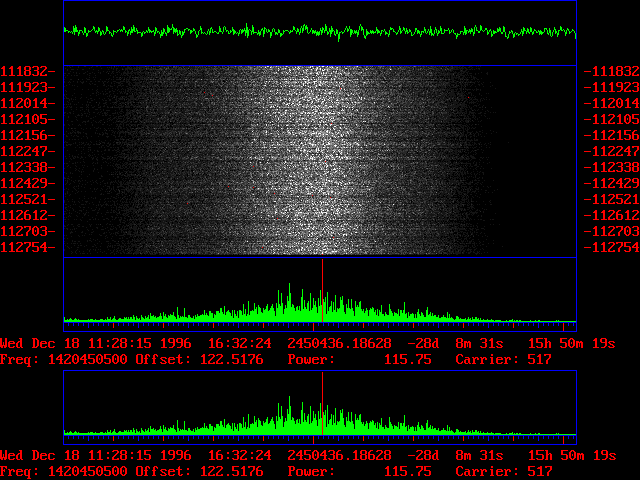Screen dimensions: 640x480
Task: Click Julian date '2450436.18628' in bottom status readout
Action: click(x=339, y=456)
